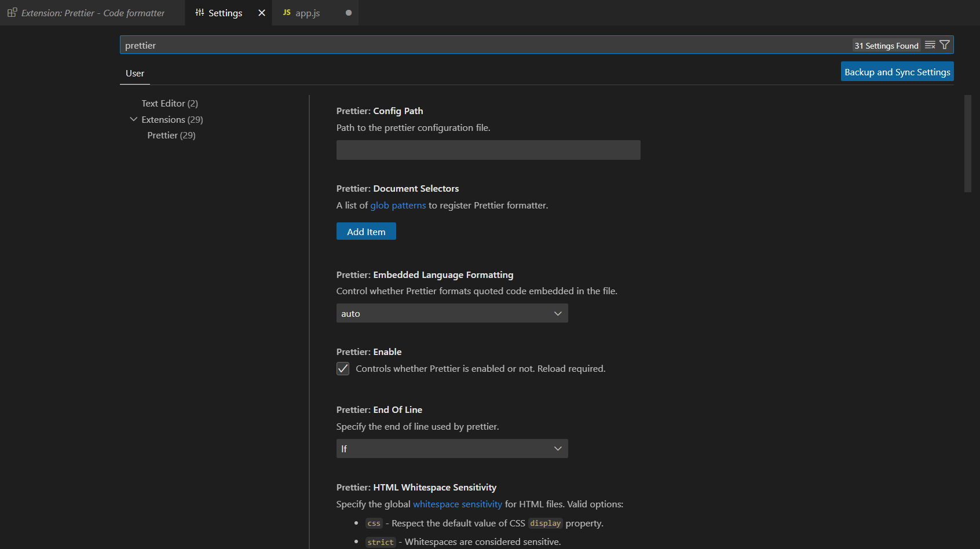Toggle the Prettier Enable checkbox
Image resolution: width=980 pixels, height=549 pixels.
pos(343,369)
